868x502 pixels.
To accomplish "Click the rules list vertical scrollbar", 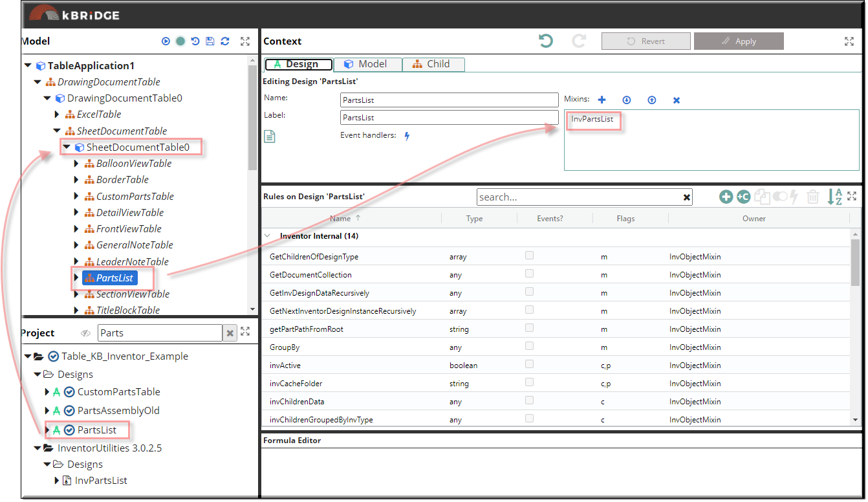I will tap(856, 262).
